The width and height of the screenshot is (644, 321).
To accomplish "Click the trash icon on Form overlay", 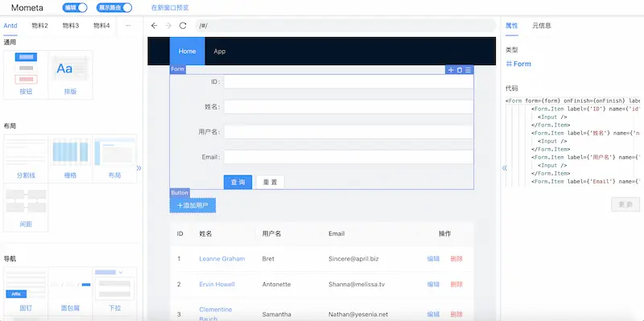I will pos(460,70).
